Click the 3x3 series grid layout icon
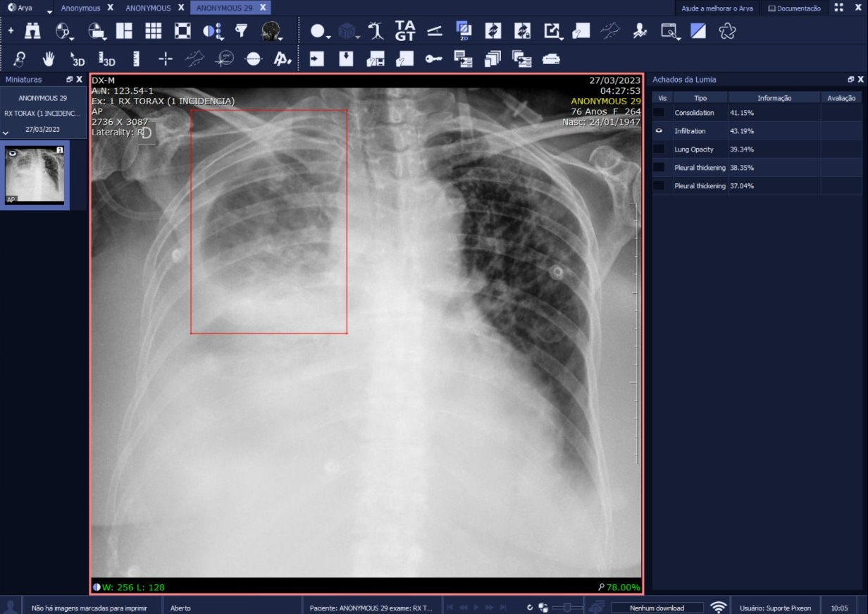This screenshot has height=614, width=868. click(x=153, y=30)
